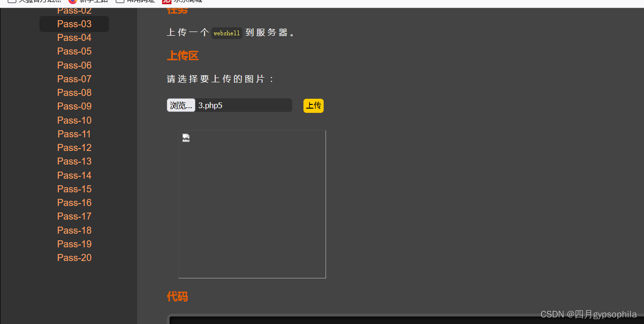Click the broken image icon in preview box

pos(186,138)
